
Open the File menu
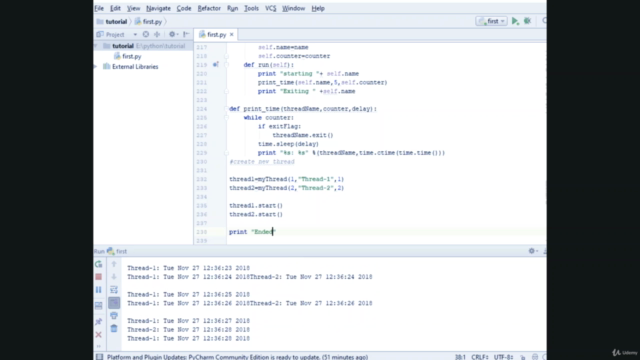click(x=99, y=8)
